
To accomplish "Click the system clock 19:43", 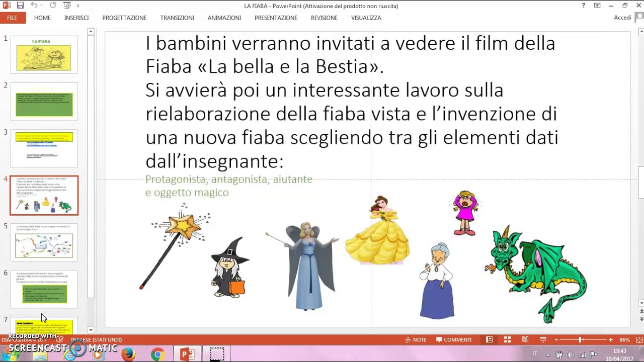I will pos(620,351).
